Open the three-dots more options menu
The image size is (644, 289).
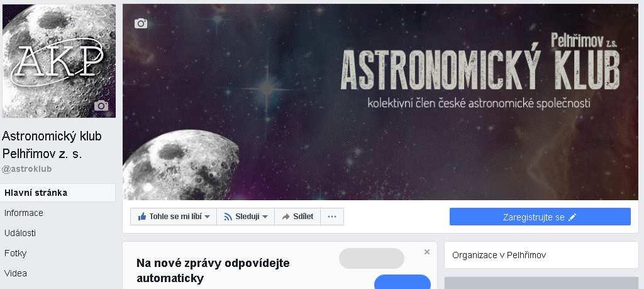pos(332,217)
